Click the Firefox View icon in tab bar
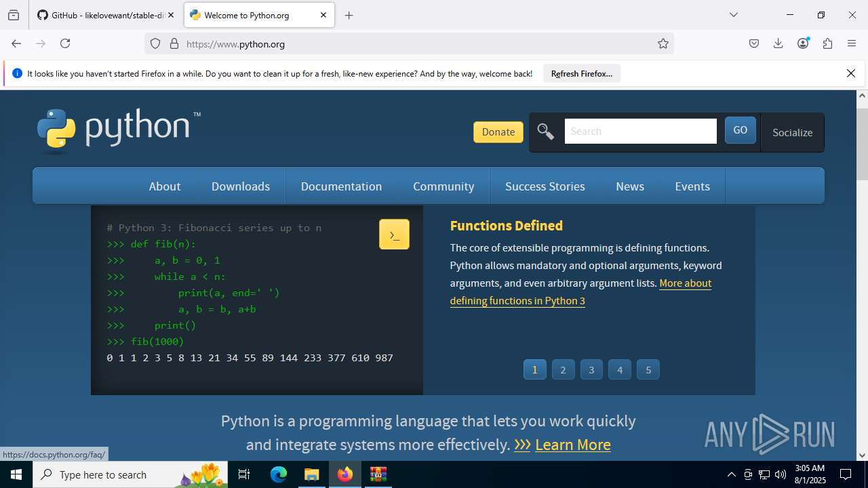The width and height of the screenshot is (868, 488). click(x=14, y=15)
